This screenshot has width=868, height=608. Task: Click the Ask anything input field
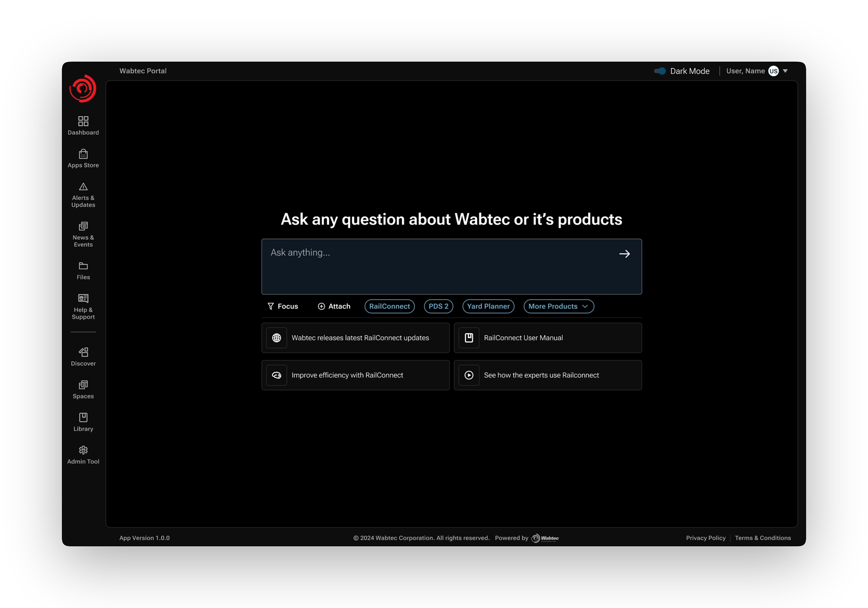click(x=452, y=267)
